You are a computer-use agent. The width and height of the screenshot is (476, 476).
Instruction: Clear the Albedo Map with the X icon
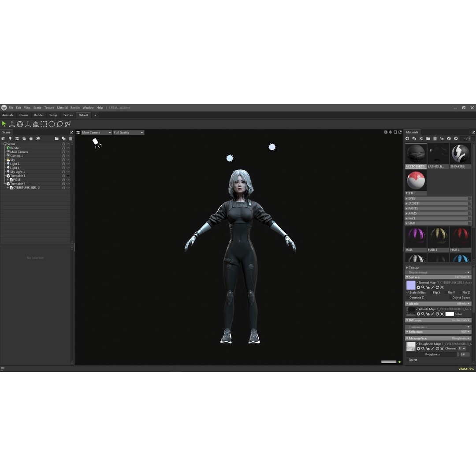442,314
